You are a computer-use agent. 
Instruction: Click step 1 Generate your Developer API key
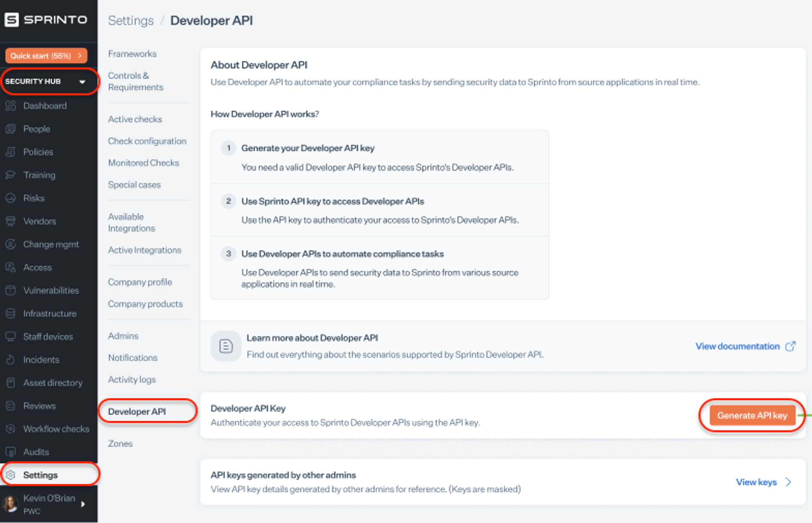(x=308, y=148)
